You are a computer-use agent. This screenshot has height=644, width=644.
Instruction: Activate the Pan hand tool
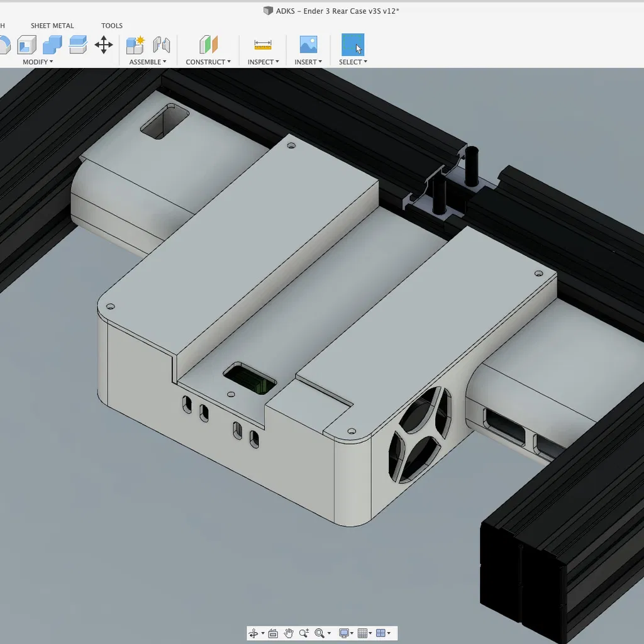(x=289, y=633)
